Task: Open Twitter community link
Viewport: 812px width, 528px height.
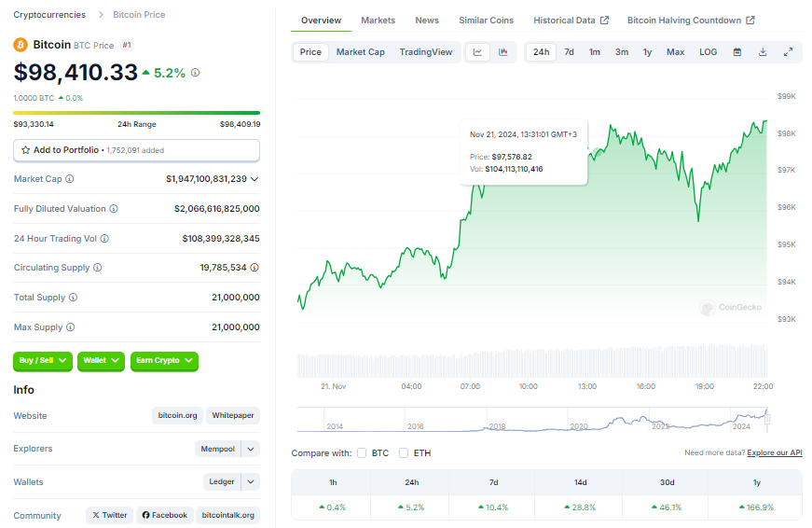Action: point(109,515)
